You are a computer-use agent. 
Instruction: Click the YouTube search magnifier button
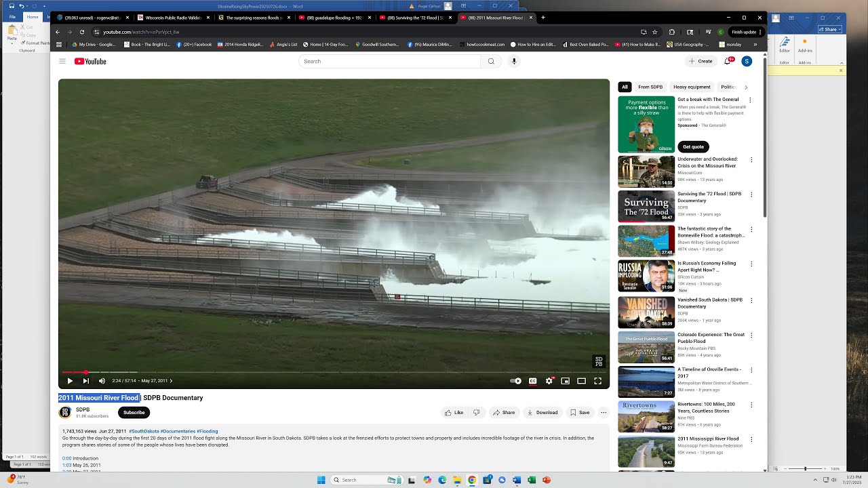[x=492, y=61]
